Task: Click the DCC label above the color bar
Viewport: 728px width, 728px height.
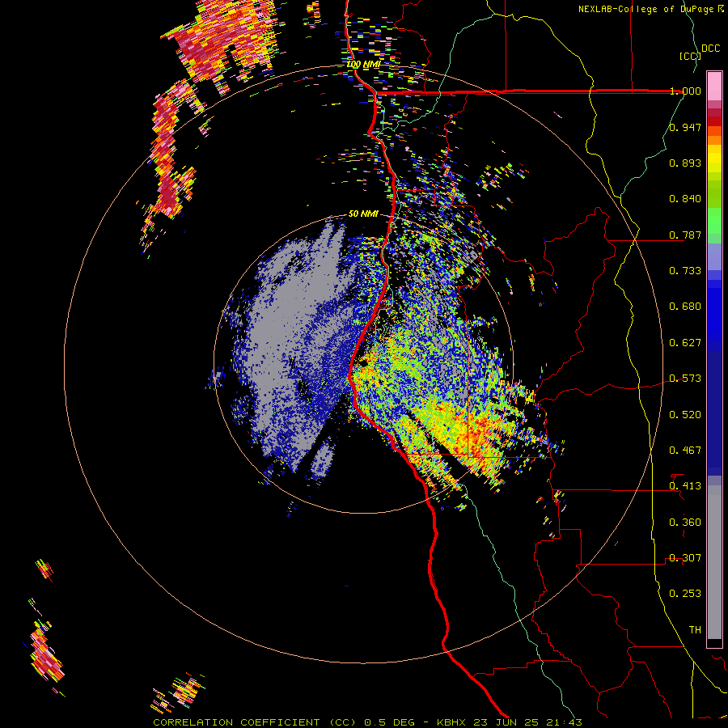Action: click(x=711, y=49)
